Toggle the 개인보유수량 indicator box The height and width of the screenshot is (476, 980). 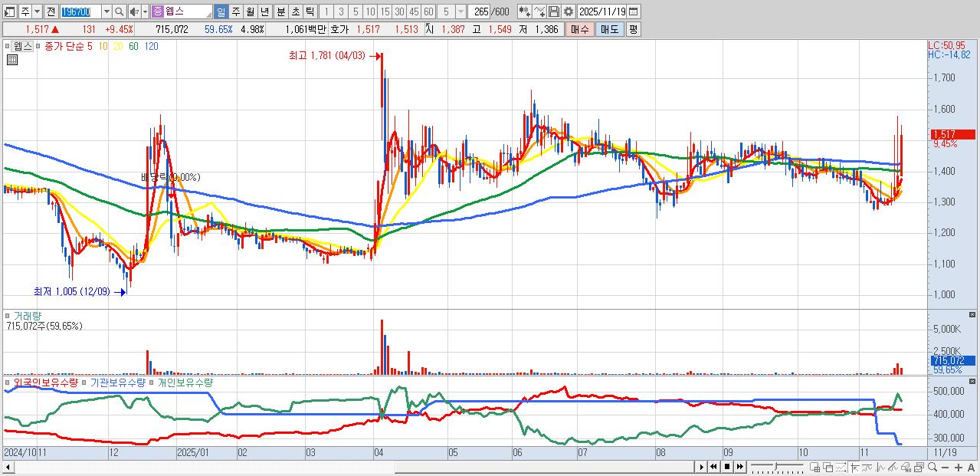click(x=152, y=382)
